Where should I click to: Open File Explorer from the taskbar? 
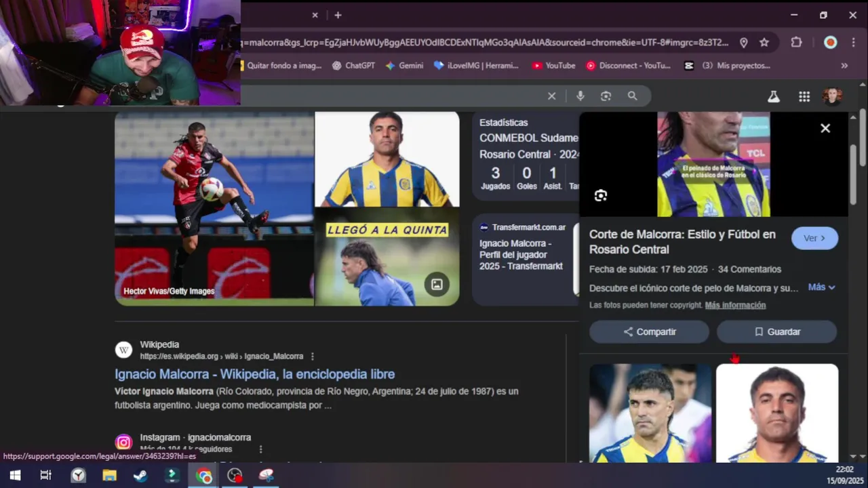coord(109,475)
